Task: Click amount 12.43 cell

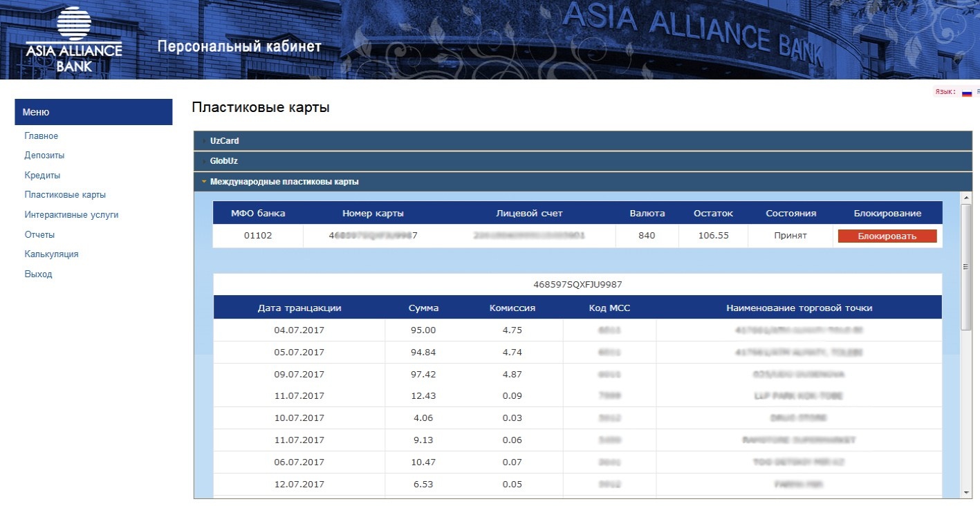Action: coord(423,396)
